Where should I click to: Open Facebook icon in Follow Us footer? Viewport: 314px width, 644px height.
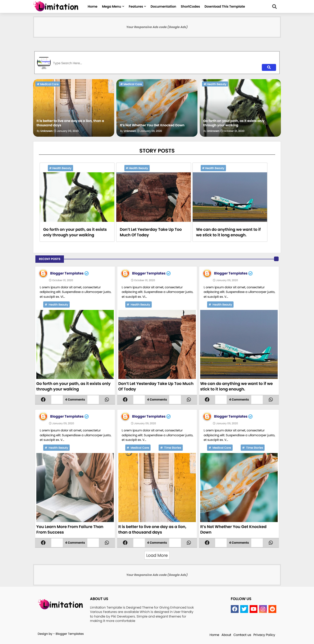click(x=234, y=609)
